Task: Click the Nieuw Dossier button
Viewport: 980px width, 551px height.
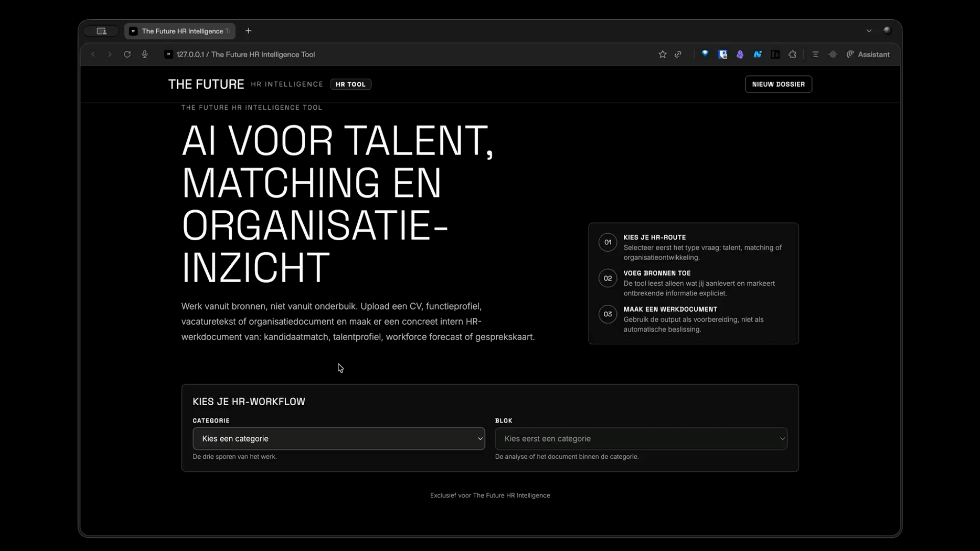Action: pyautogui.click(x=778, y=84)
